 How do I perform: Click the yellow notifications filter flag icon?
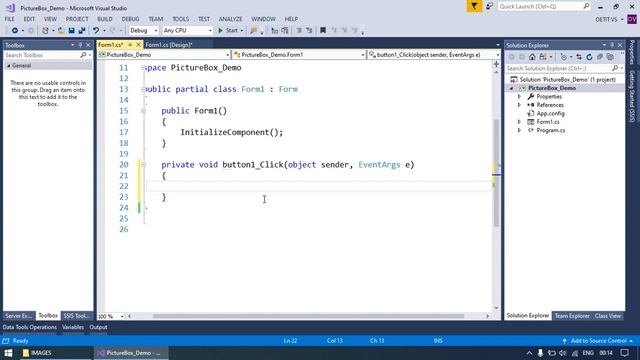(x=474, y=6)
